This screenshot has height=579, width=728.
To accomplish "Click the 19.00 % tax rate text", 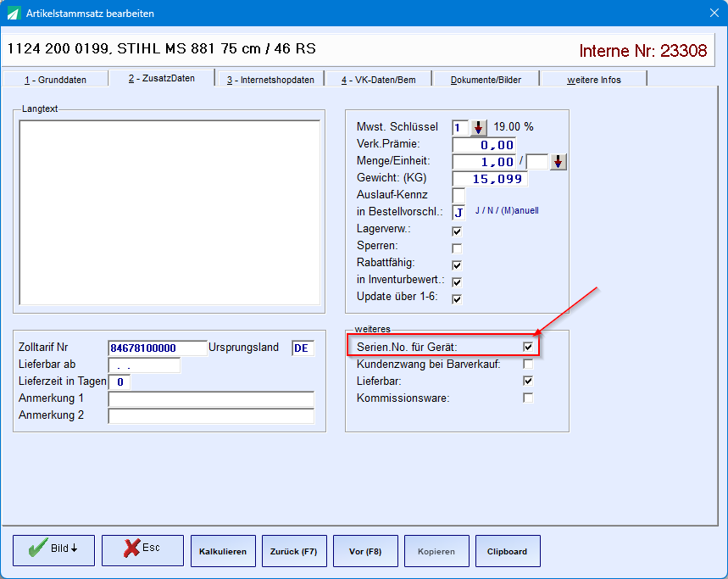I will 514,126.
